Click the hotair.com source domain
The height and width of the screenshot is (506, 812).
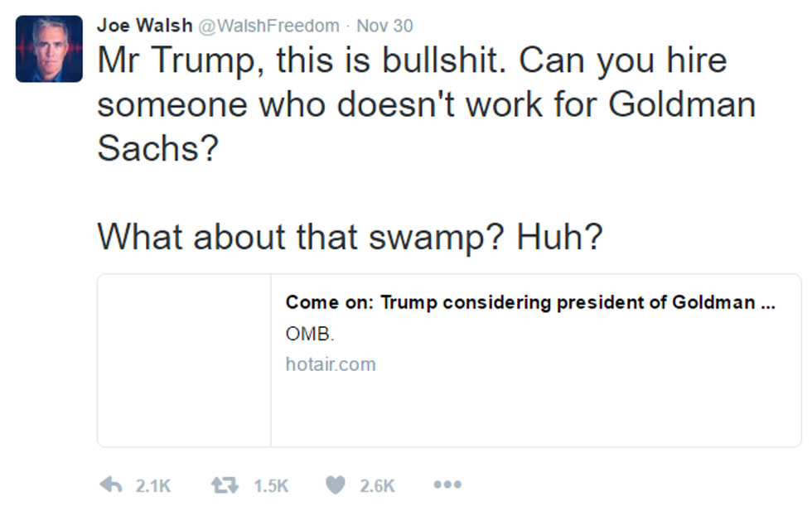[x=331, y=364]
